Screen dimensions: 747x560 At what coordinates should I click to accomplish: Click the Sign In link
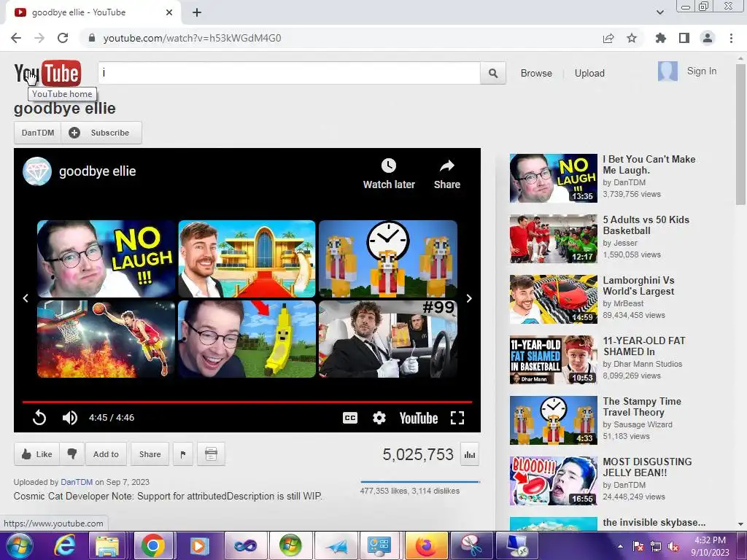pos(702,71)
